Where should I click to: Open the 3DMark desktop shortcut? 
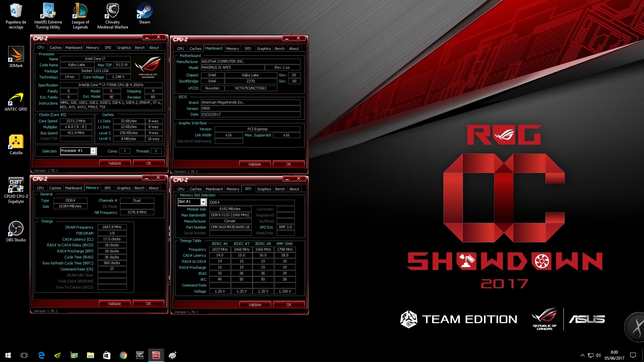pyautogui.click(x=16, y=57)
